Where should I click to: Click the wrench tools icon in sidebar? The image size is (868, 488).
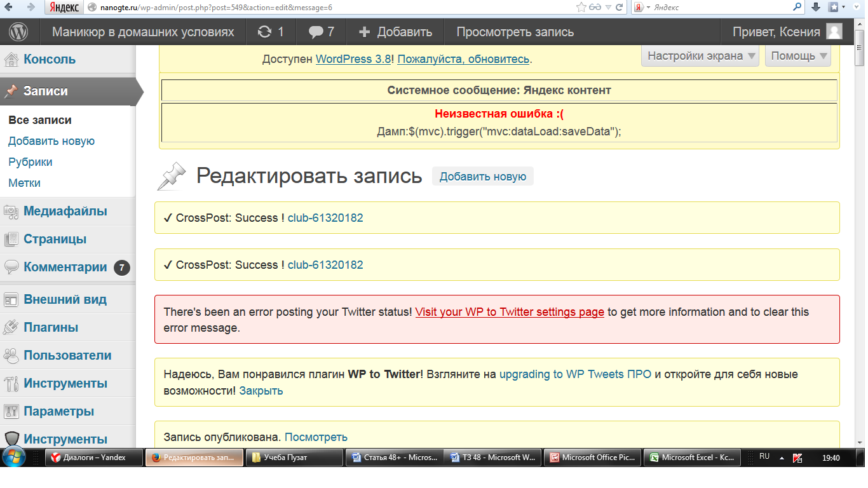[11, 384]
